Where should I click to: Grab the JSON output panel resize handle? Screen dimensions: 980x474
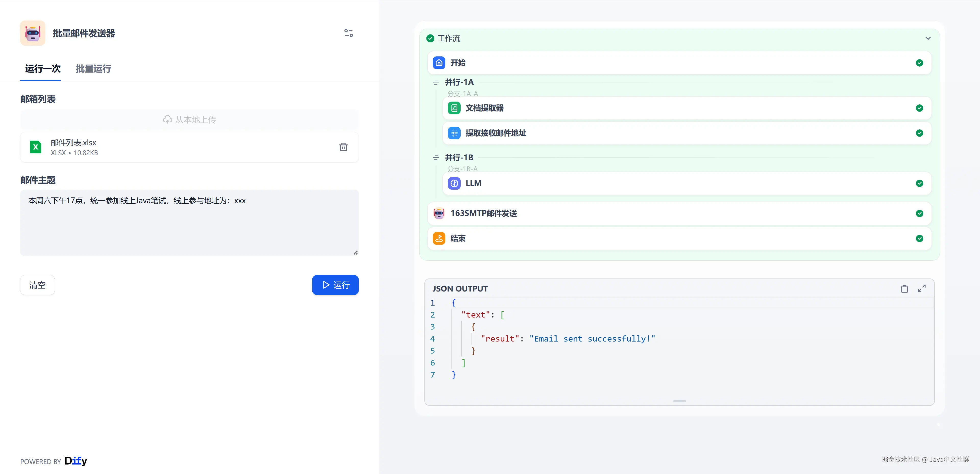tap(679, 401)
